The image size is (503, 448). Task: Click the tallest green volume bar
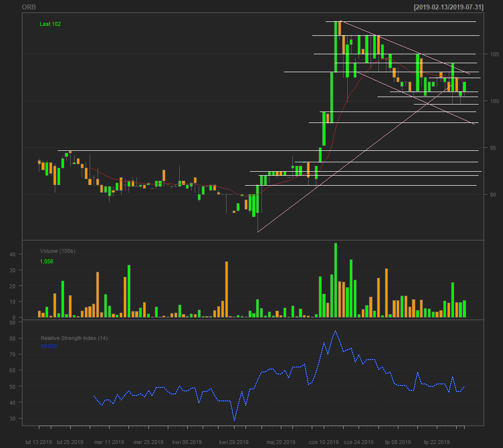pos(336,280)
